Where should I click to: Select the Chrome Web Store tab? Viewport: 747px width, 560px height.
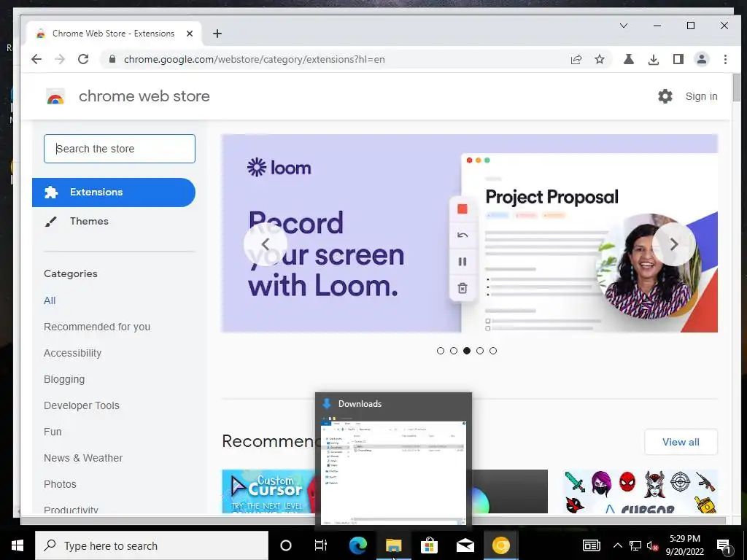coord(113,34)
